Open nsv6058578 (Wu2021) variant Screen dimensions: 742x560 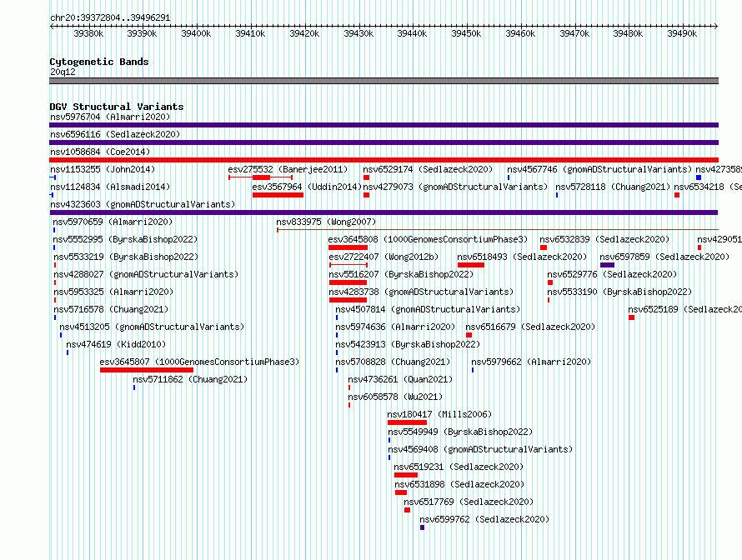(x=395, y=397)
